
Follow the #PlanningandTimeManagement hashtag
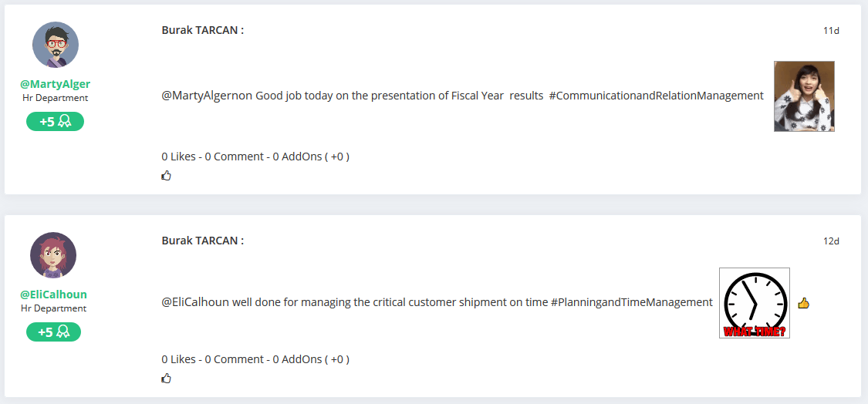click(x=631, y=302)
